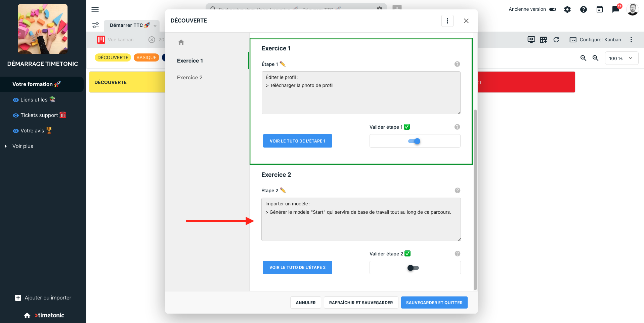644x323 pixels.
Task: Click Sauvegarder et quitter button
Action: pos(434,302)
